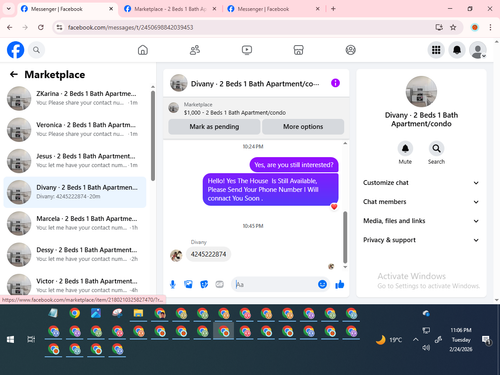Mute the Divany chat bell icon

point(405,148)
